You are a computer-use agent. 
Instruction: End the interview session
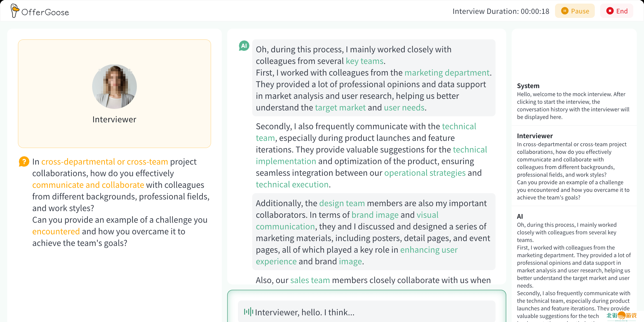click(616, 11)
